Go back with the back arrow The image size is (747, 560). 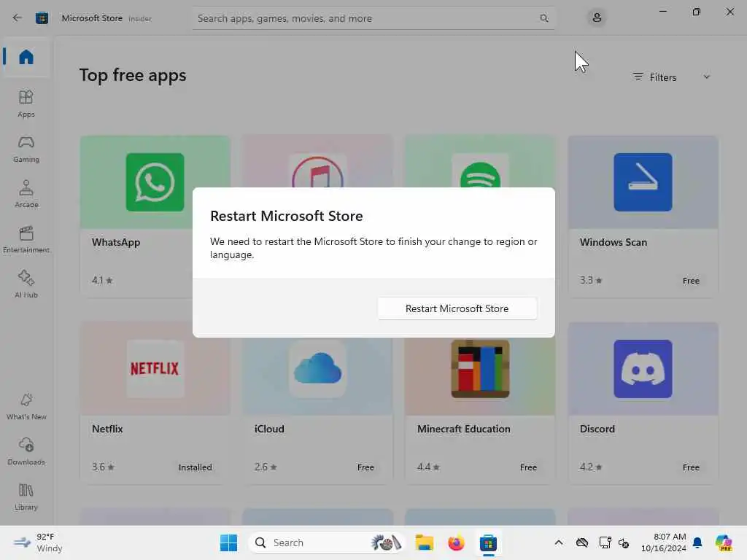pos(18,18)
